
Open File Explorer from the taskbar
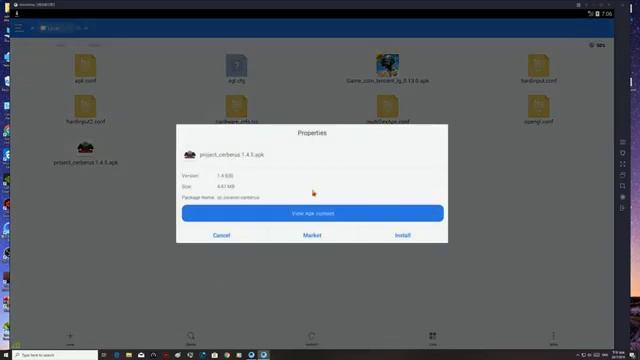pyautogui.click(x=129, y=355)
